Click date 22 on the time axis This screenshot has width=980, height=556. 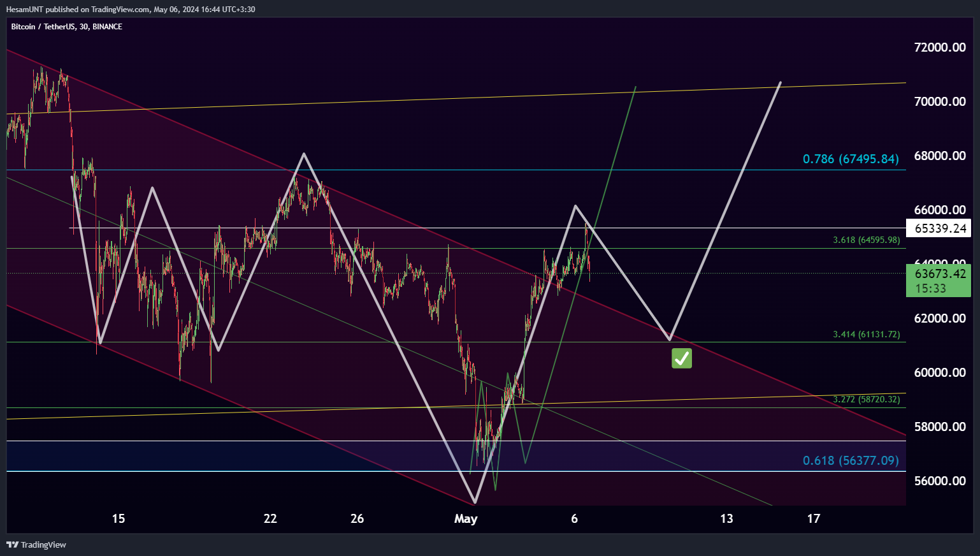point(270,518)
